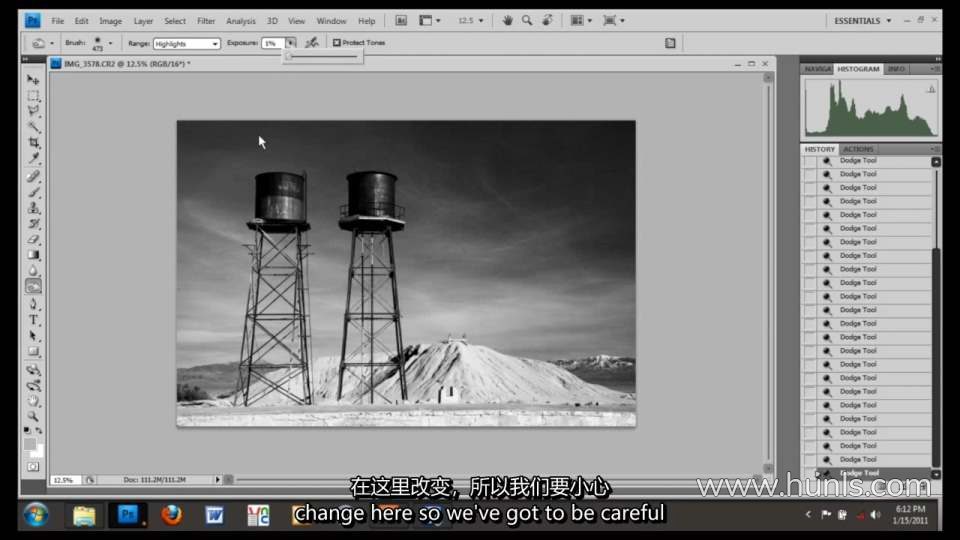Viewport: 960px width, 540px height.
Task: Select the Crop tool in toolbox
Action: [34, 143]
